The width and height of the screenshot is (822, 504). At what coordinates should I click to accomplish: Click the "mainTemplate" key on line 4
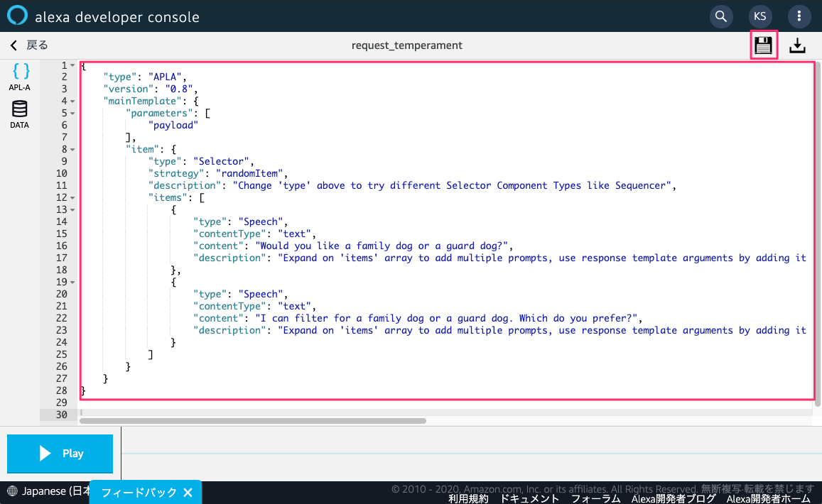pyautogui.click(x=142, y=101)
